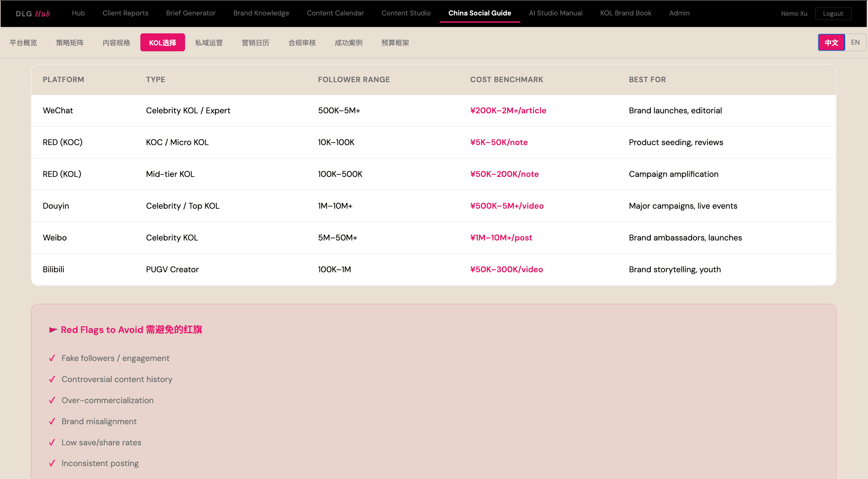The width and height of the screenshot is (868, 479).
Task: Select the 预算框架 tab
Action: click(x=395, y=43)
